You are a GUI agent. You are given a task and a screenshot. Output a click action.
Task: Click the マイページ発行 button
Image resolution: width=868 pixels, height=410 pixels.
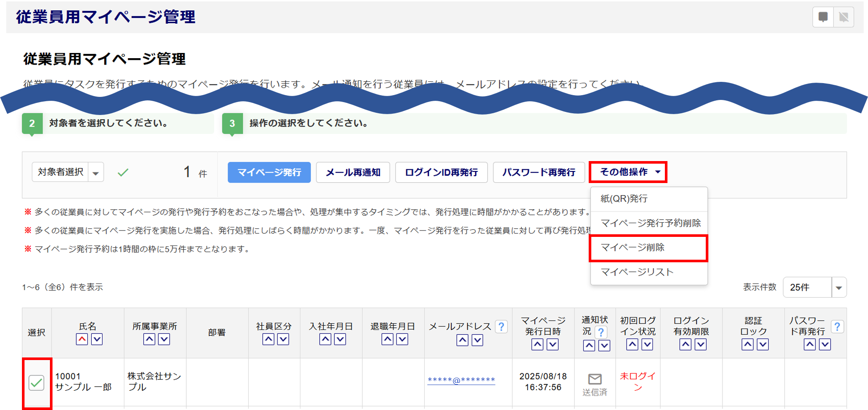tap(269, 172)
